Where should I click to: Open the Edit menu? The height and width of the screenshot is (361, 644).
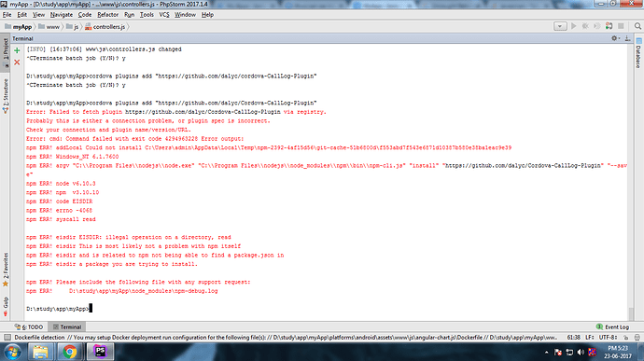click(x=21, y=15)
